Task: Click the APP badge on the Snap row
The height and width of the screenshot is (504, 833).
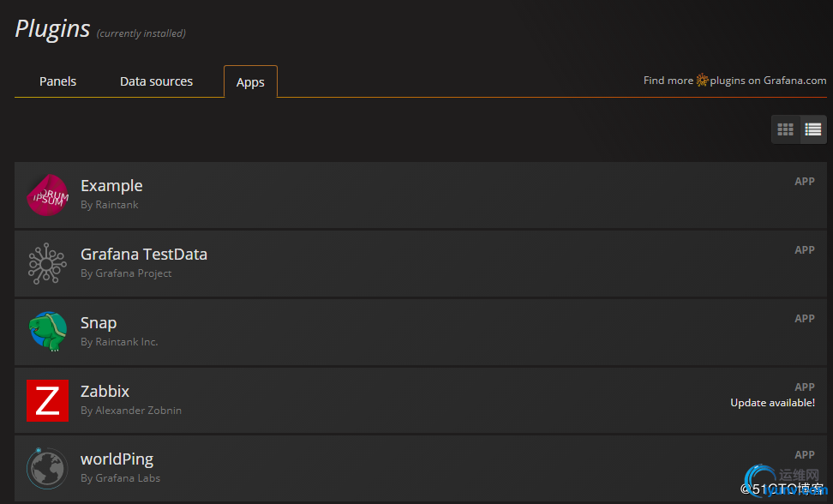Action: [804, 319]
